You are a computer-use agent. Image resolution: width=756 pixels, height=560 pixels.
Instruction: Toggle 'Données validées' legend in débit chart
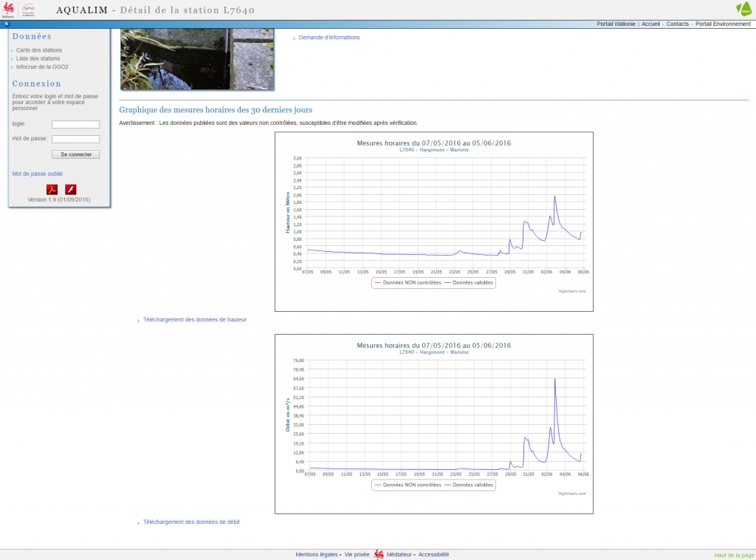[472, 485]
